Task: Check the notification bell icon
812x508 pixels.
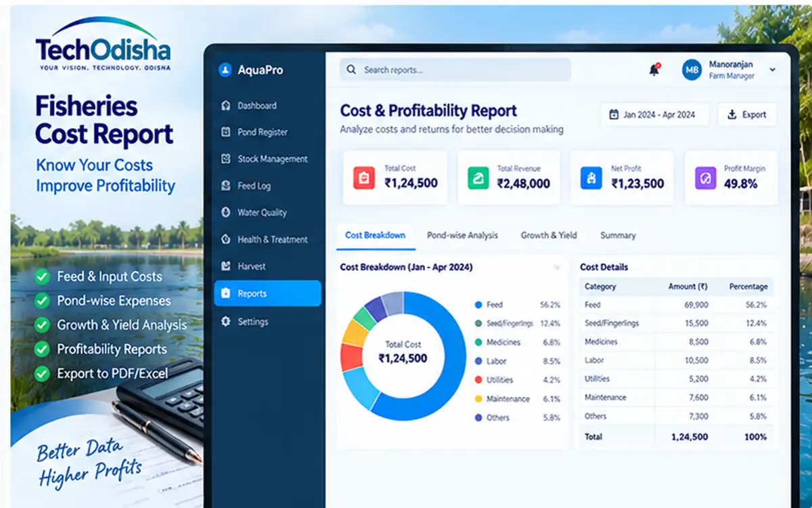Action: point(654,70)
